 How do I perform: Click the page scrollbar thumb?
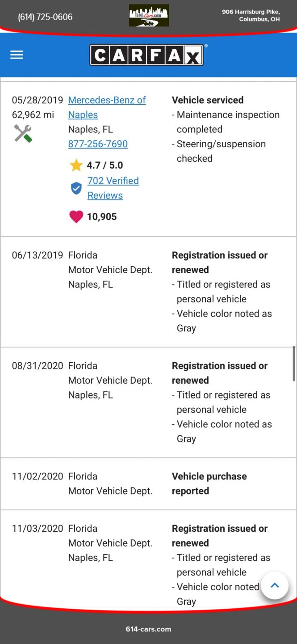tap(293, 363)
